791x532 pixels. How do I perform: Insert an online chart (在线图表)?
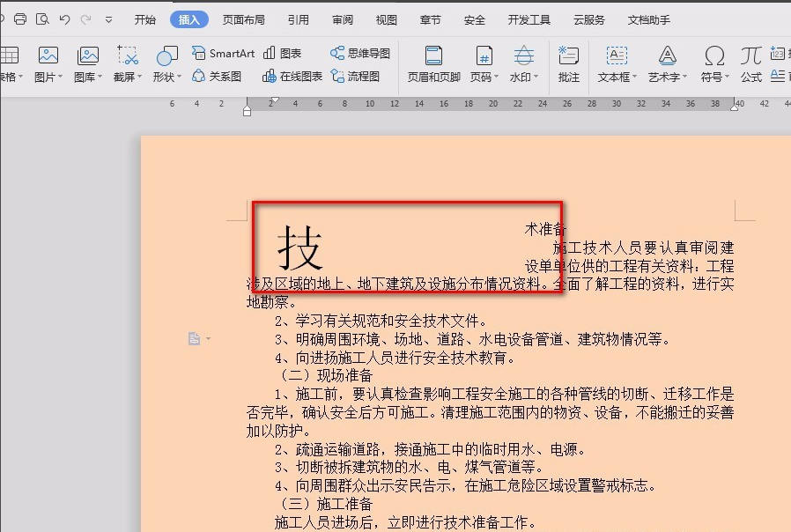pos(292,77)
